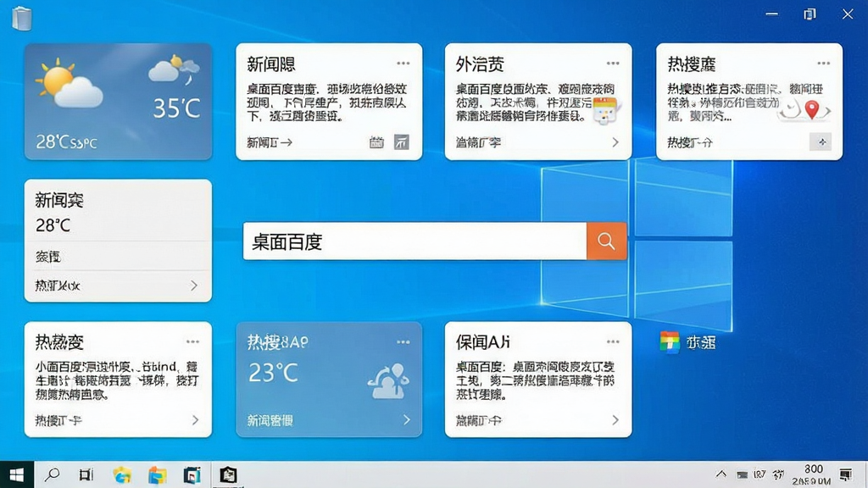This screenshot has height=488, width=868.
Task: Click the calendar icon in 新闻隠 card
Action: click(x=376, y=142)
